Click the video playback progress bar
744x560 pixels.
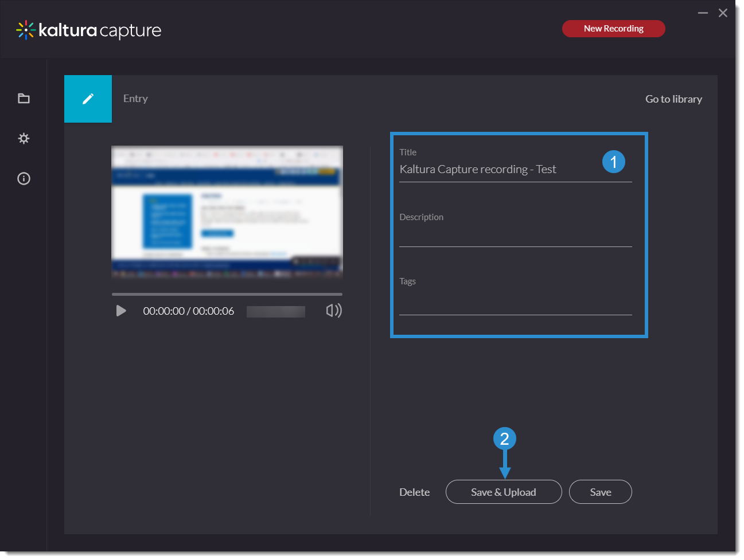[x=227, y=294]
